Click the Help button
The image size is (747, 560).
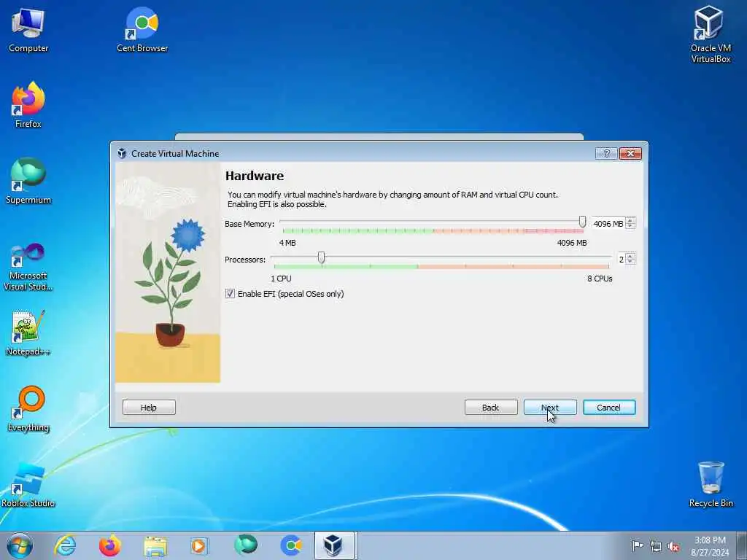point(149,408)
